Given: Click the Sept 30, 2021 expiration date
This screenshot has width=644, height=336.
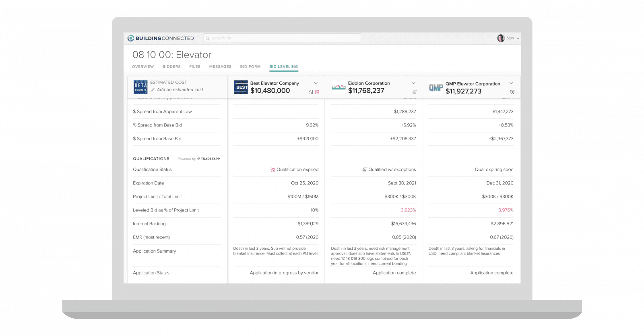Looking at the screenshot, I should 402,183.
